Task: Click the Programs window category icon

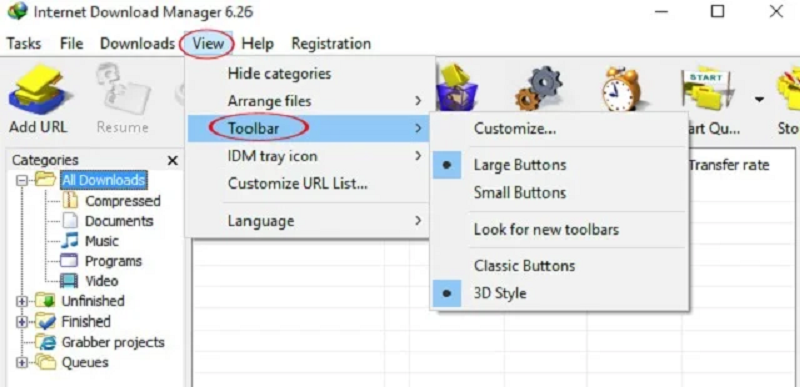Action: pos(69,261)
